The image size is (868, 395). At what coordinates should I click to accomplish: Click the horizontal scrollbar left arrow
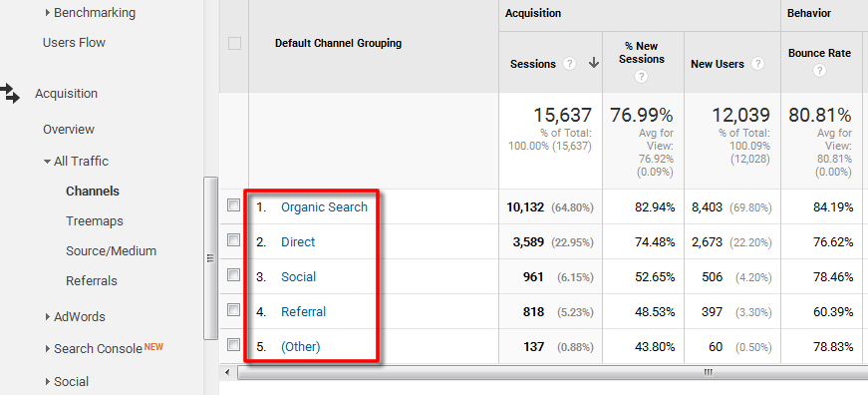(x=228, y=372)
